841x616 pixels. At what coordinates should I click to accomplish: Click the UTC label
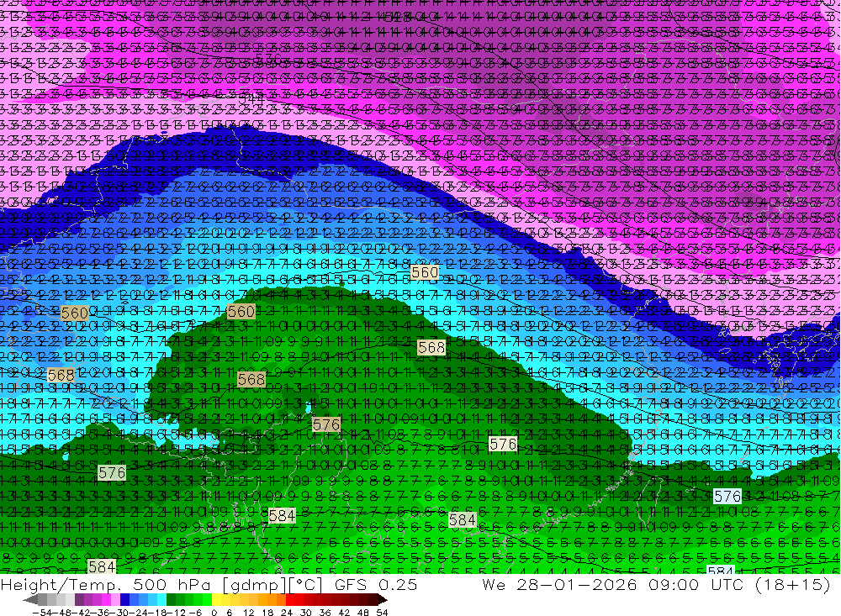(x=727, y=584)
